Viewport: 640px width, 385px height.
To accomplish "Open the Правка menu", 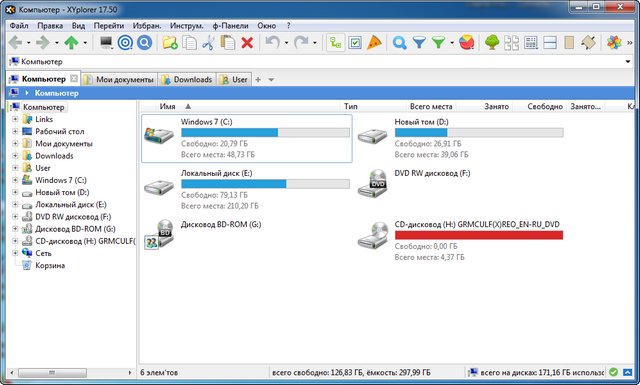I will 50,26.
